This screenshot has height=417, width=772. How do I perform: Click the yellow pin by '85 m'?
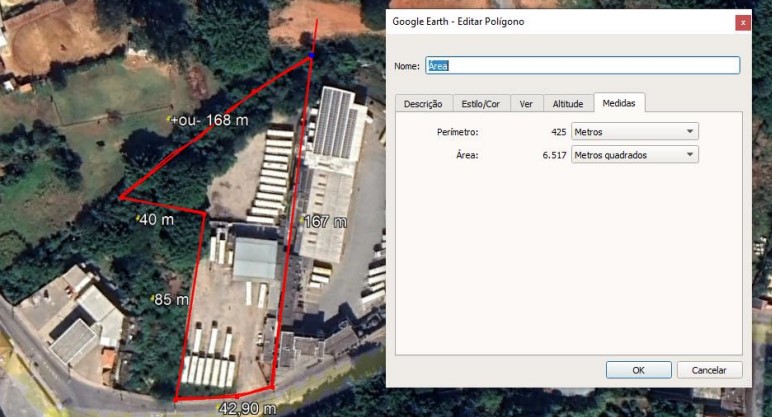point(151,299)
